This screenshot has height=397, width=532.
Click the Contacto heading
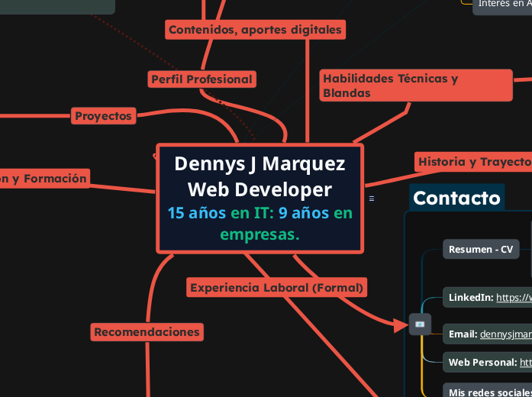click(456, 198)
